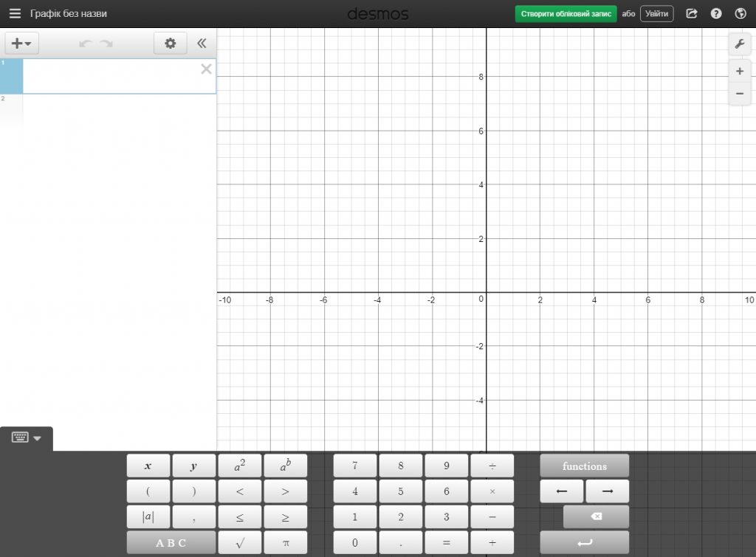Delete expression 1 with the X
The image size is (756, 557).
point(206,69)
